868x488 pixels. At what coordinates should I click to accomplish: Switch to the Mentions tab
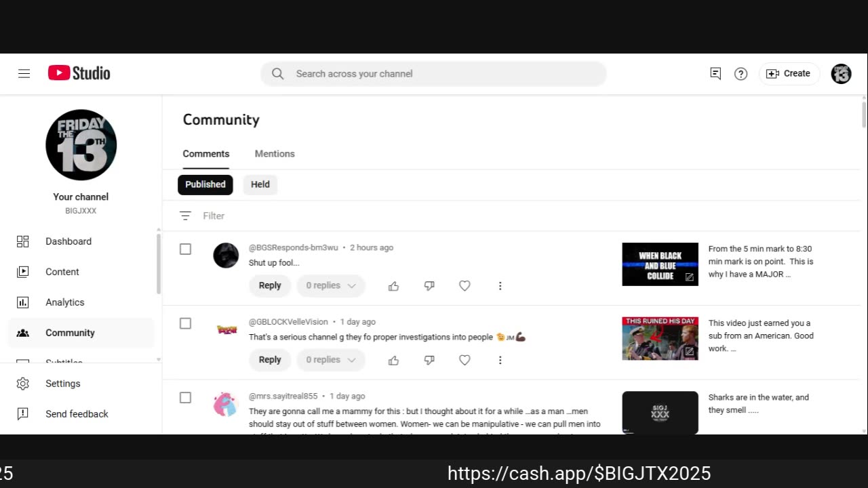tap(275, 154)
